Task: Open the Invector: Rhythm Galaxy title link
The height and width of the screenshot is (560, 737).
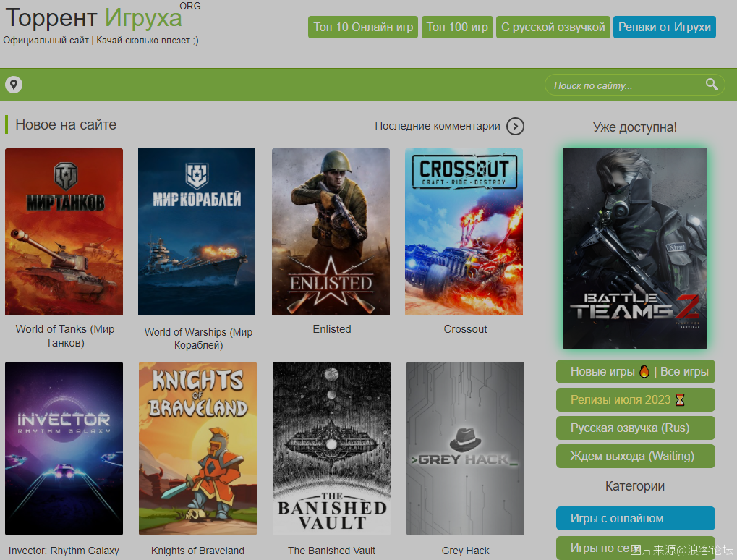Action: [x=64, y=551]
